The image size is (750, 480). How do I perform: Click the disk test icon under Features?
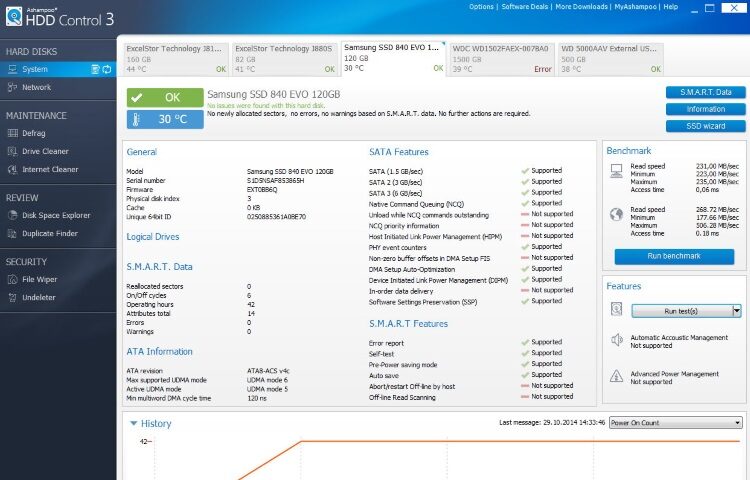pyautogui.click(x=617, y=309)
